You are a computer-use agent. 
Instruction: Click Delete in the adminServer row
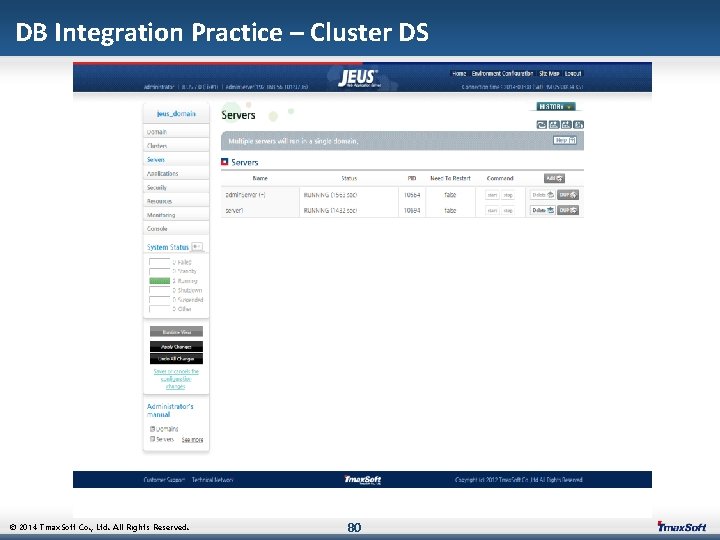point(543,195)
